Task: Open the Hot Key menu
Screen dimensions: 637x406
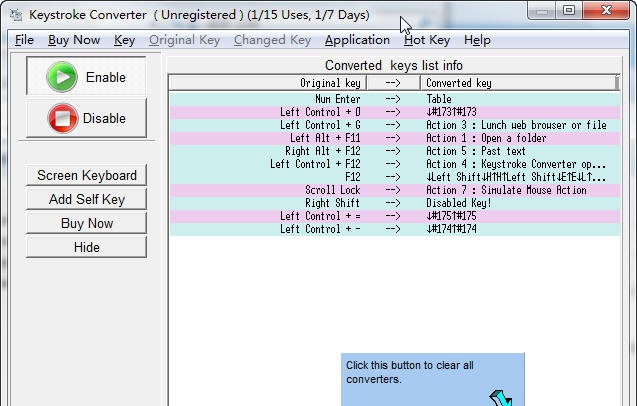Action: coord(427,40)
